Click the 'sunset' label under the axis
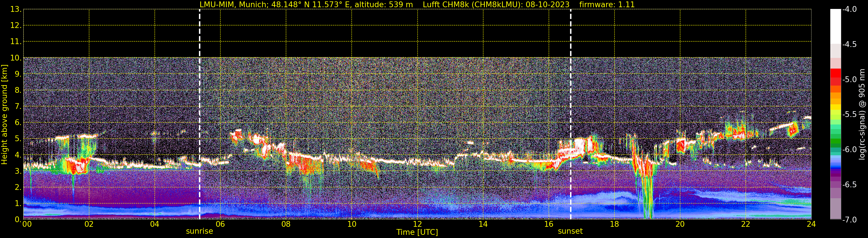Viewport: 868px width, 238px height. 570,231
